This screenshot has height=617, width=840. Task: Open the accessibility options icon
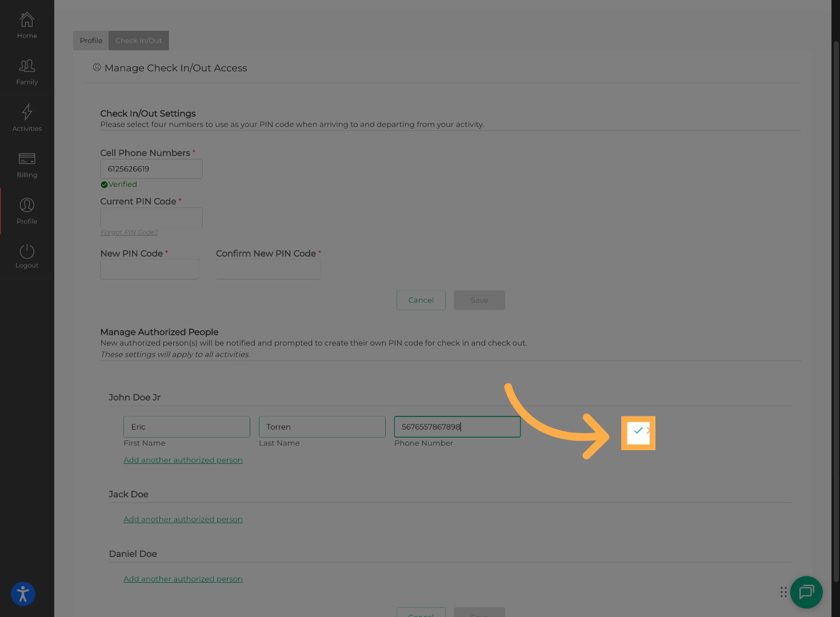coord(22,594)
